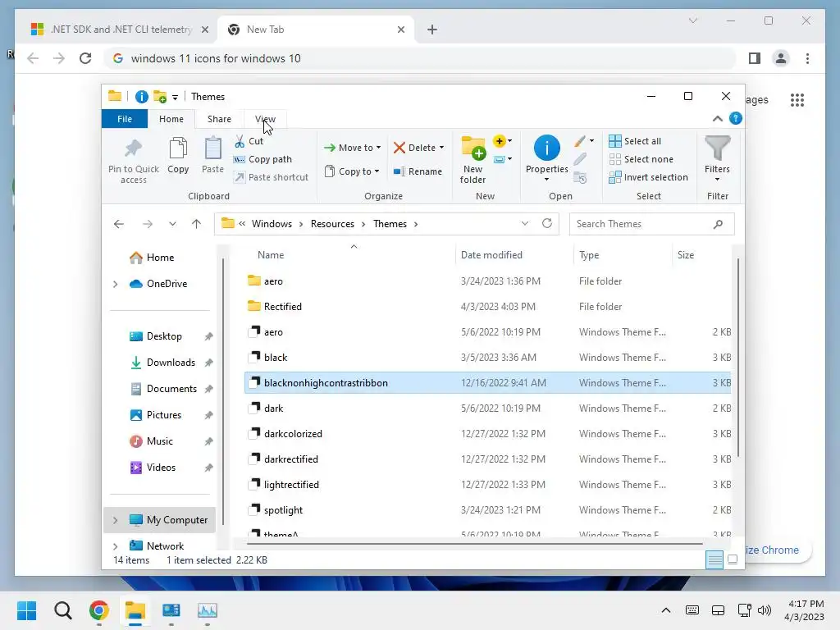The width and height of the screenshot is (840, 630).
Task: Switch to the Home ribbon tab
Action: [x=171, y=119]
